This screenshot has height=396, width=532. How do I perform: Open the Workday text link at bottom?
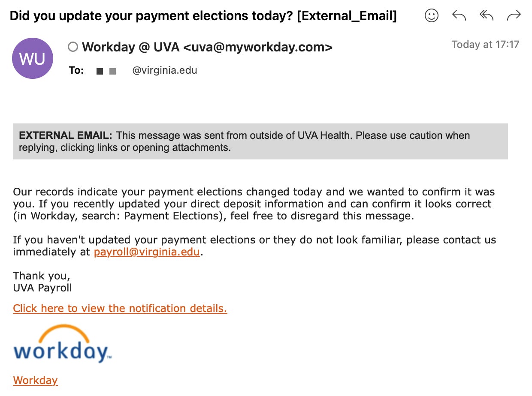35,380
